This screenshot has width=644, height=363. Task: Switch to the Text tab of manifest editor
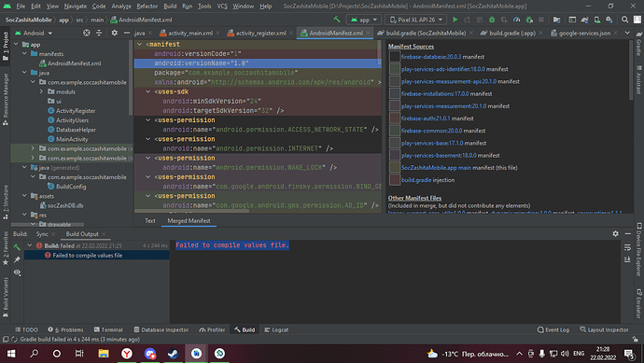[150, 221]
